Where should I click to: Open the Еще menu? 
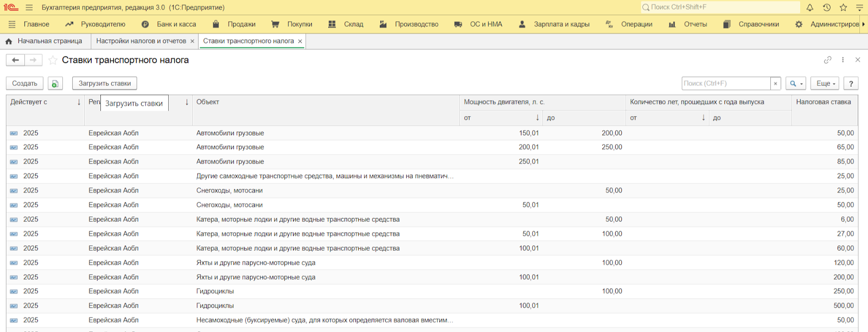click(825, 84)
